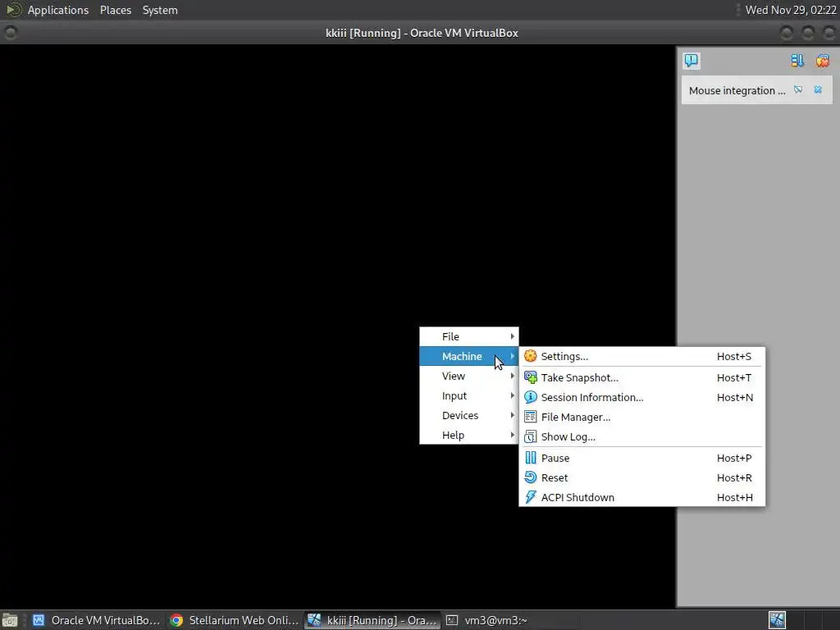
Task: Dismiss the Mouse integration notification
Action: (x=818, y=90)
